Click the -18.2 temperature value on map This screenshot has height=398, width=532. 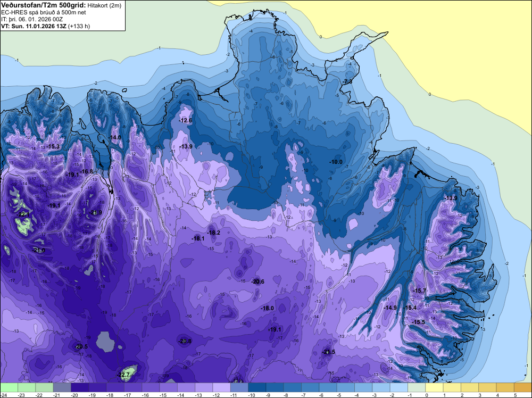pyautogui.click(x=214, y=233)
